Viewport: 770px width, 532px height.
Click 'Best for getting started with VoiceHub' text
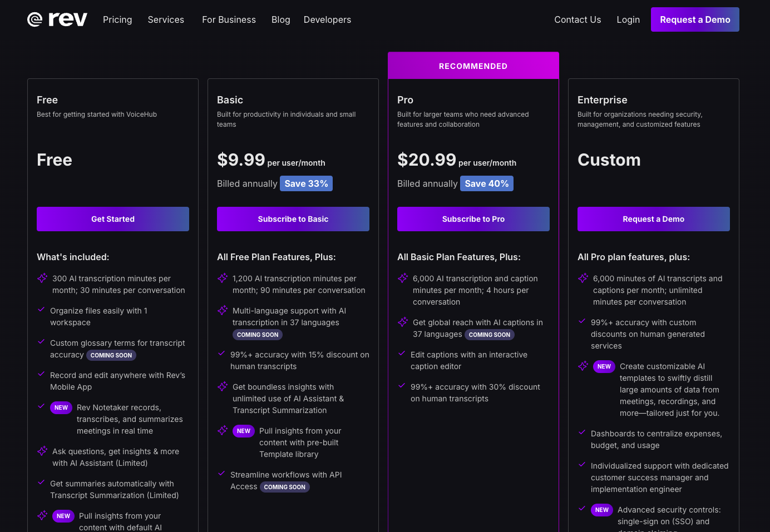(x=97, y=115)
